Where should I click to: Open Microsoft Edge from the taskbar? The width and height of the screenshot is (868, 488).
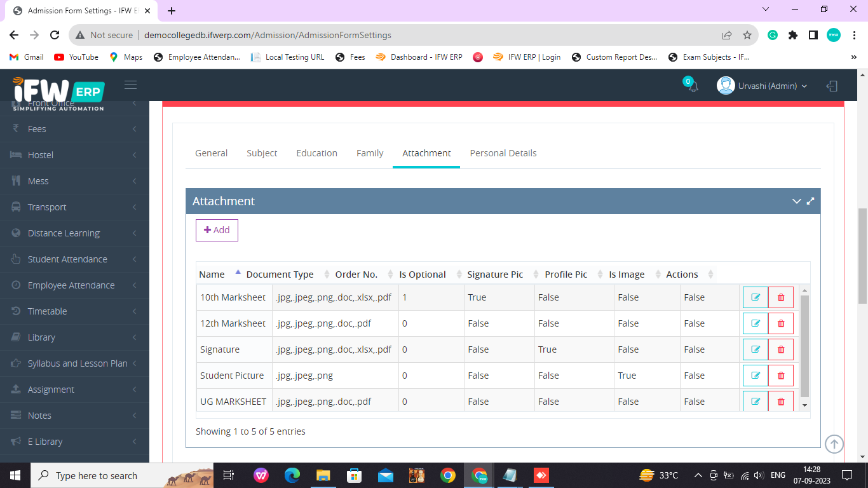[292, 475]
